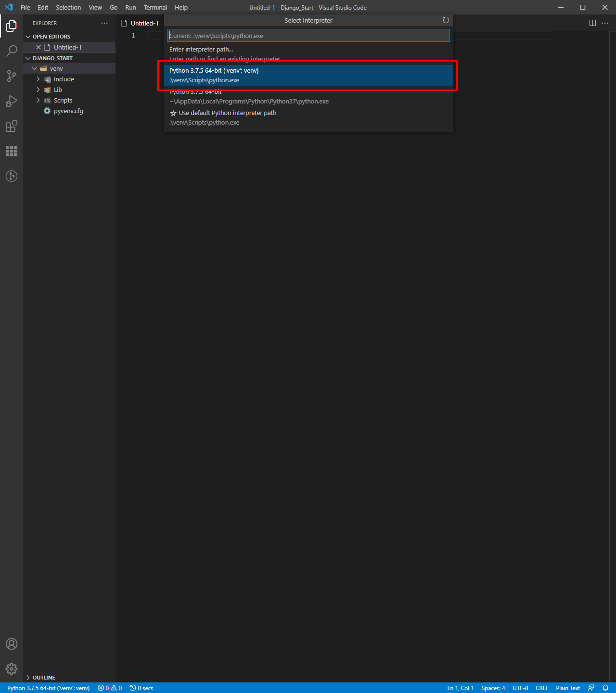The image size is (616, 693).
Task: Open the Run menu
Action: [x=130, y=7]
